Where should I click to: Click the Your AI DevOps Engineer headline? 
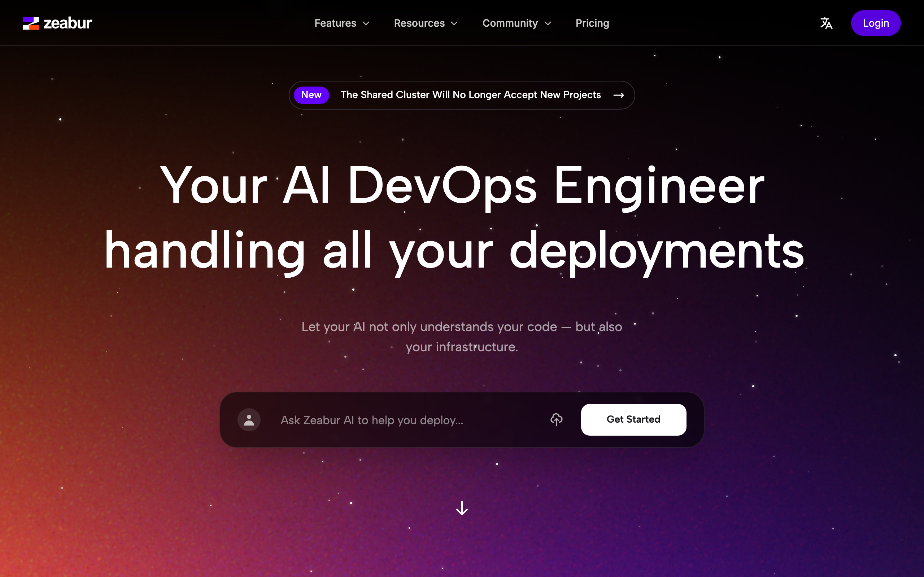(x=462, y=186)
